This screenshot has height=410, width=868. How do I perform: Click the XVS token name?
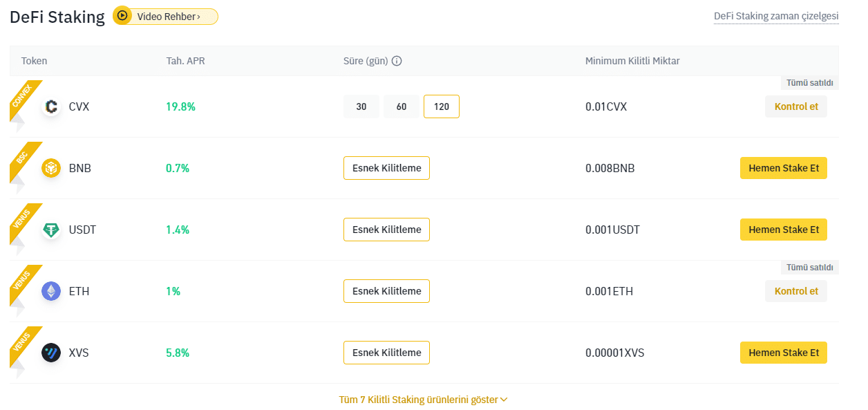pos(79,353)
